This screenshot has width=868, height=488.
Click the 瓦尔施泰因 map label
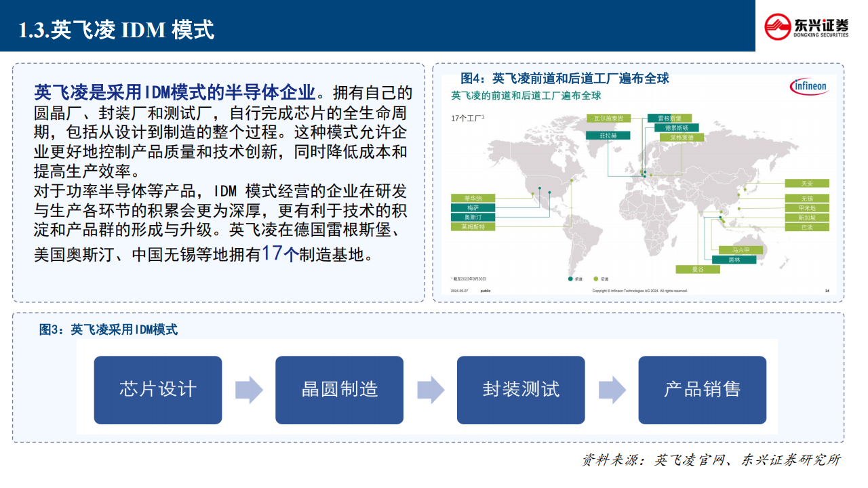click(608, 118)
